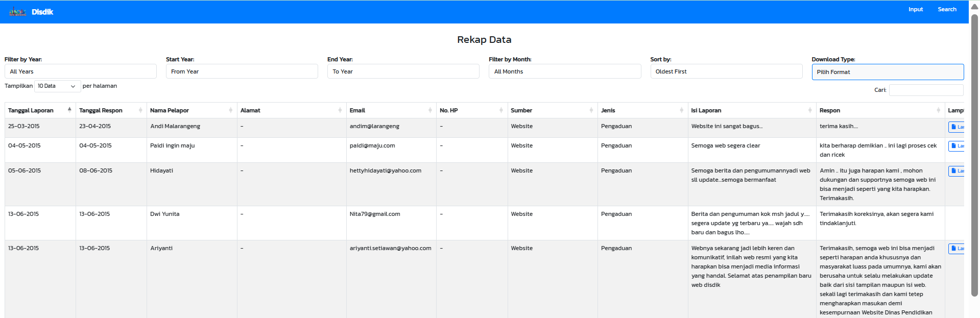
Task: Click sort icon in Jenis column
Action: tap(681, 110)
